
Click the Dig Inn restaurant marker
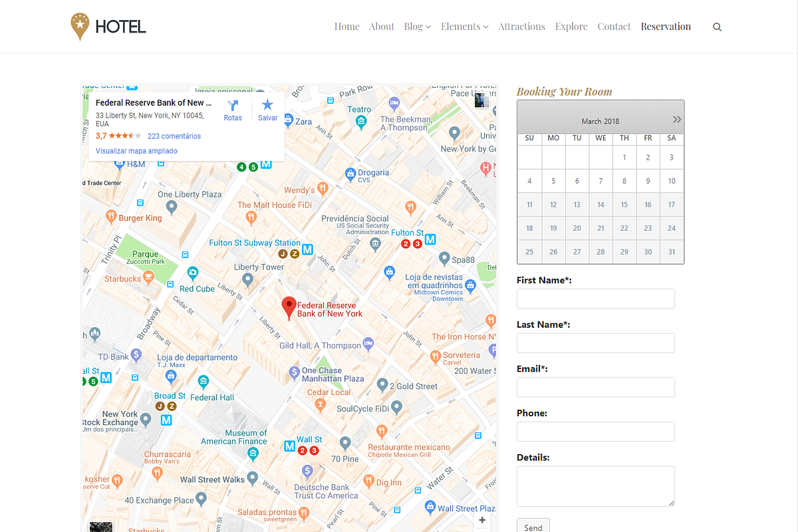pos(368,480)
